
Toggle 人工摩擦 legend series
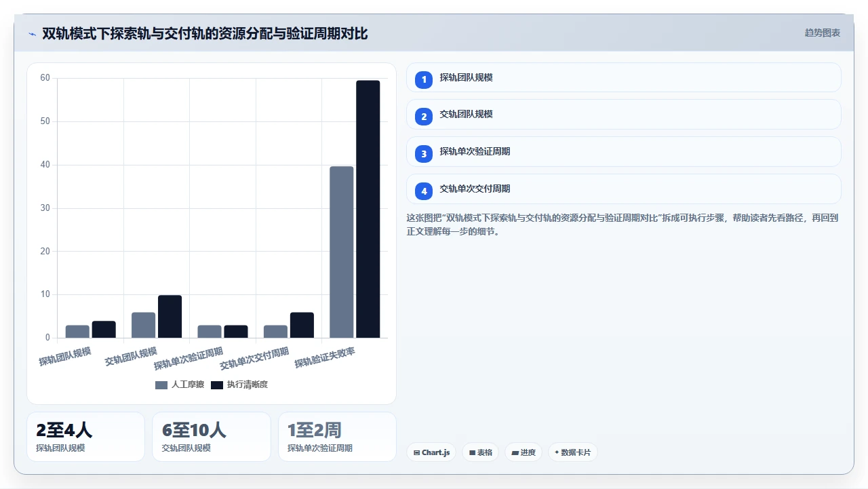(180, 385)
